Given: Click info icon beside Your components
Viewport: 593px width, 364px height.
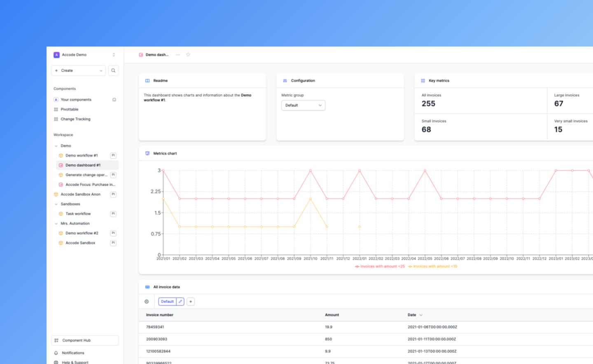Looking at the screenshot, I should click(x=114, y=100).
